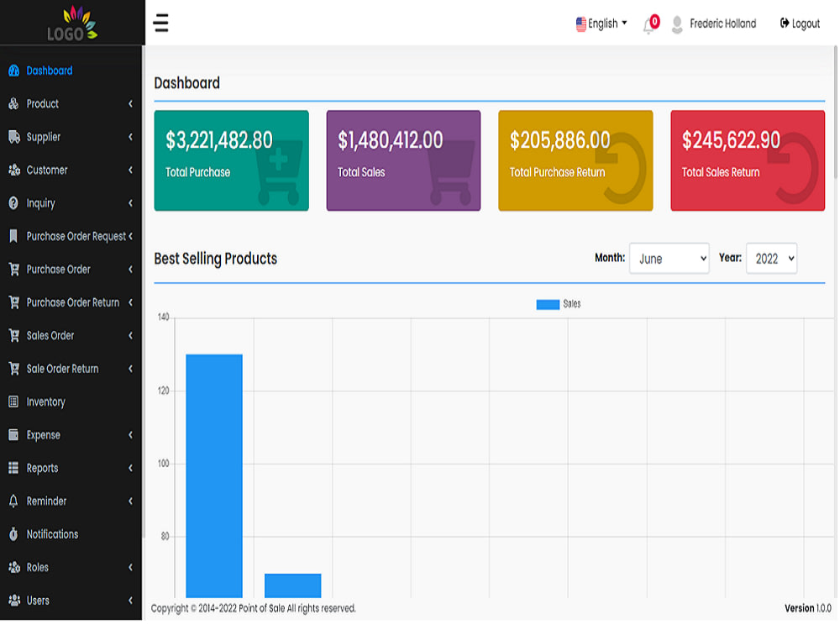Select the Purchase Order menu label
The image size is (840, 630).
coord(59,270)
